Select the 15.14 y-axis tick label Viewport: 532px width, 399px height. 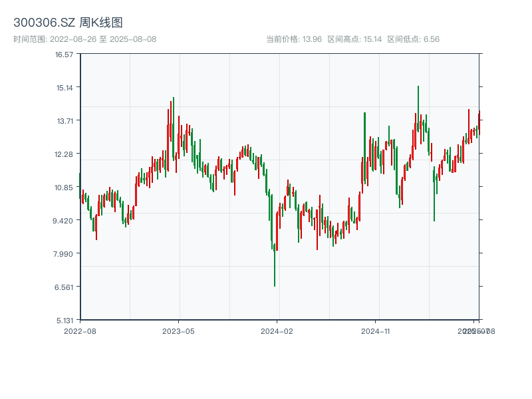(65, 88)
